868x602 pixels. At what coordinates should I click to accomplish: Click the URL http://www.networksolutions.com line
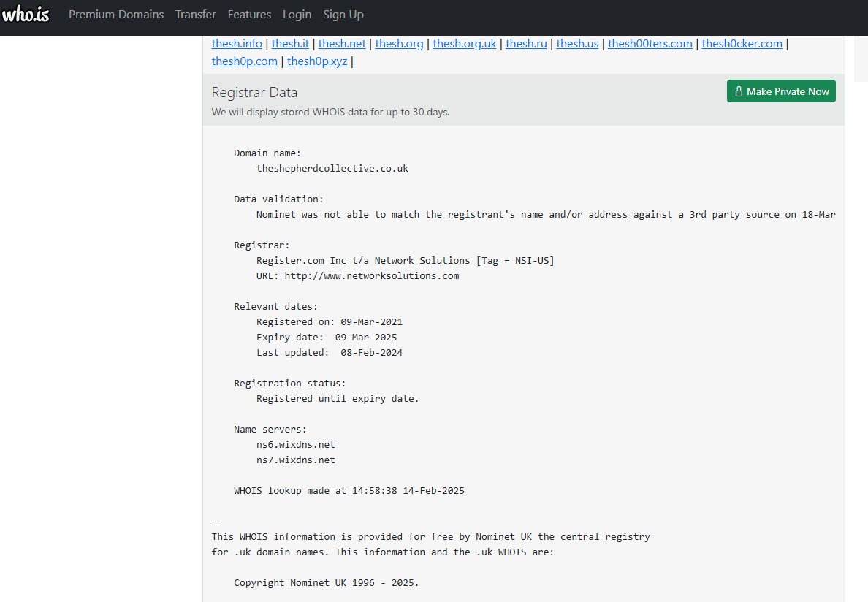pyautogui.click(x=357, y=276)
